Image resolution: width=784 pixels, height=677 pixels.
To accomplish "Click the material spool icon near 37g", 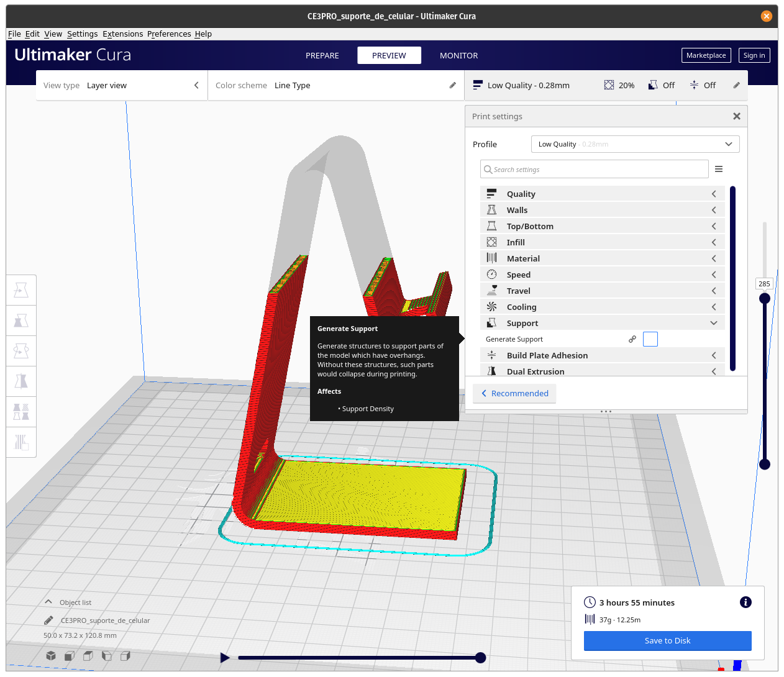I will (590, 619).
